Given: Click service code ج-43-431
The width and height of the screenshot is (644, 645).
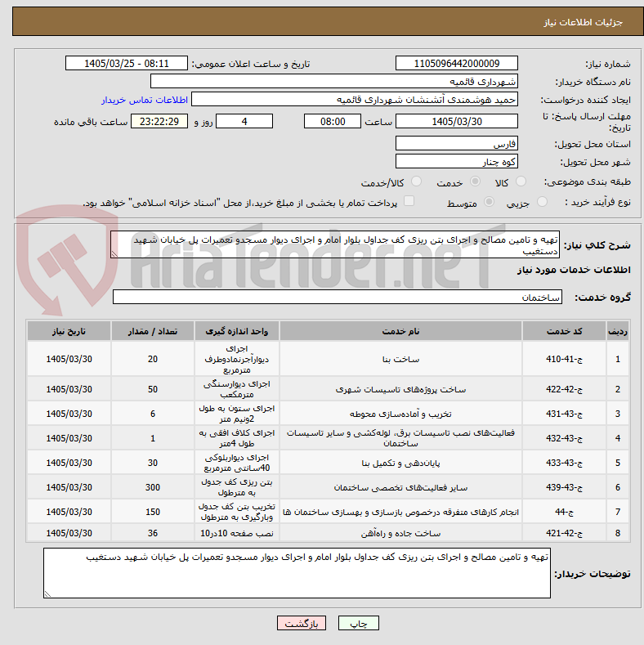Looking at the screenshot, I should (564, 414).
